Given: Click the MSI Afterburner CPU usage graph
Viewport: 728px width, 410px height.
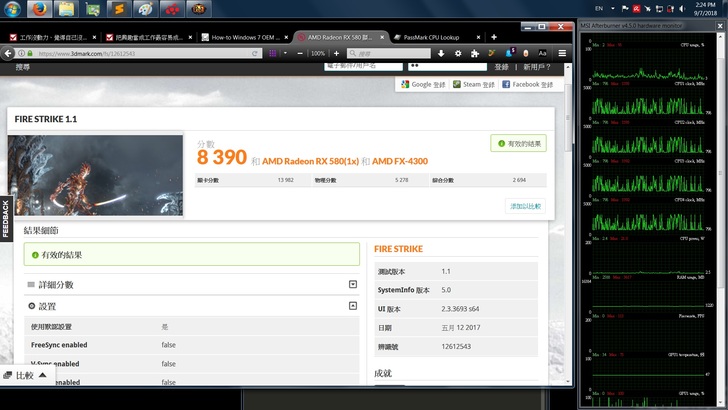Looking at the screenshot, I should click(649, 63).
